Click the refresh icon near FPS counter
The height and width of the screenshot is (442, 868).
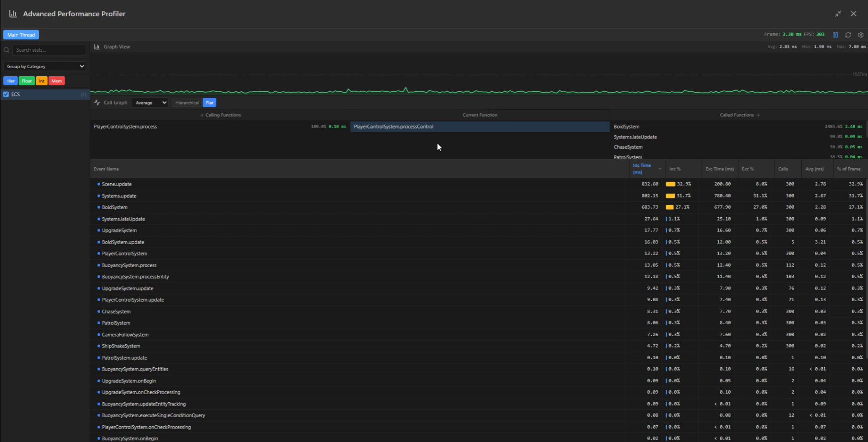pos(848,35)
